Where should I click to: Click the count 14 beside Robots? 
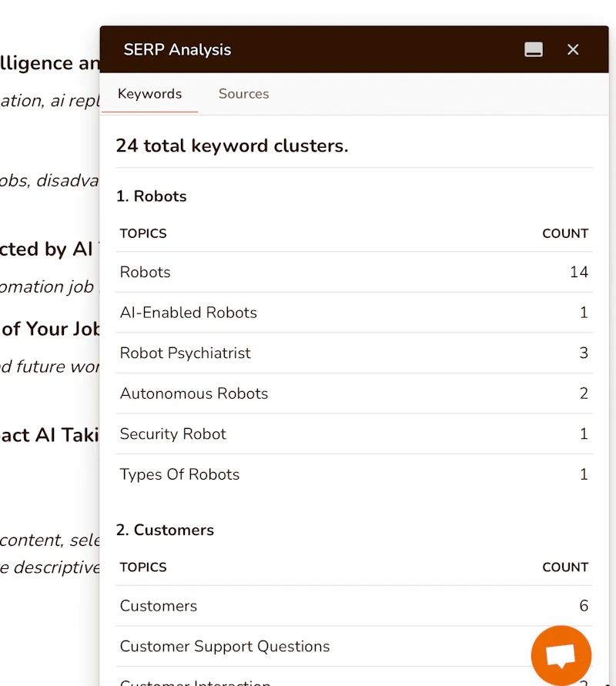(x=579, y=272)
